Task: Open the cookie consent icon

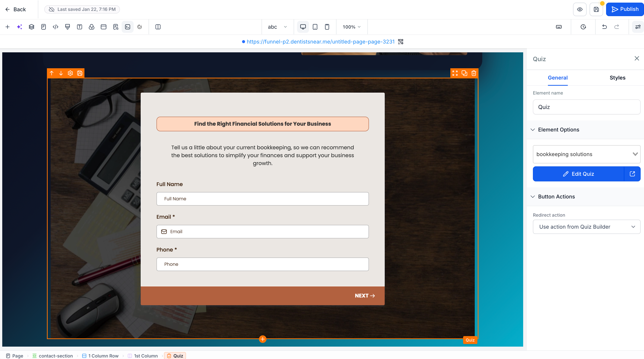Action: pos(139,27)
